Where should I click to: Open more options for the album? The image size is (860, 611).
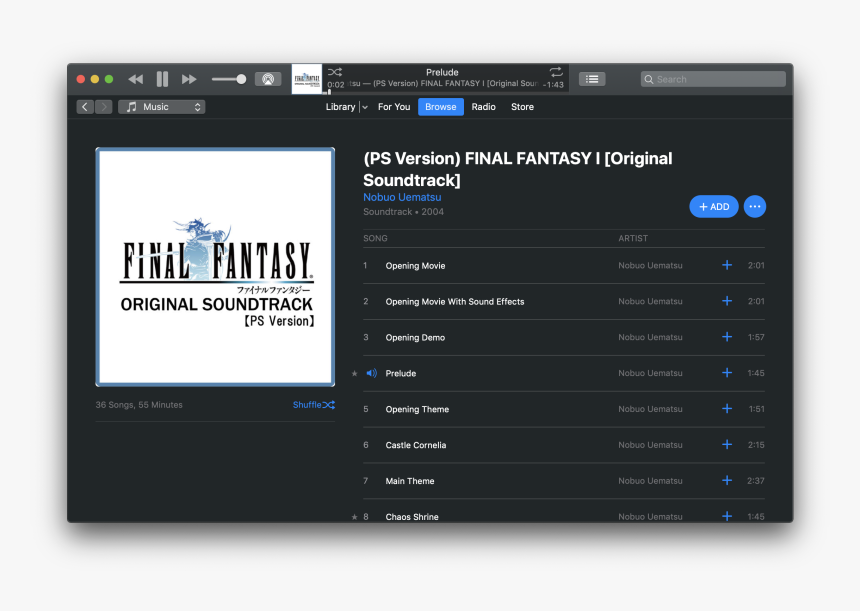(x=754, y=206)
